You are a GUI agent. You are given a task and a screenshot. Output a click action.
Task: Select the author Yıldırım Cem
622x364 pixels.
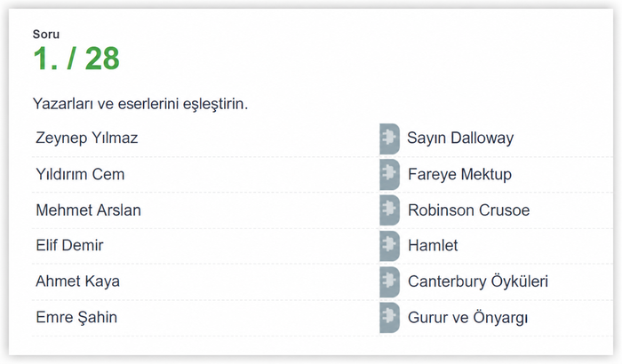[80, 174]
